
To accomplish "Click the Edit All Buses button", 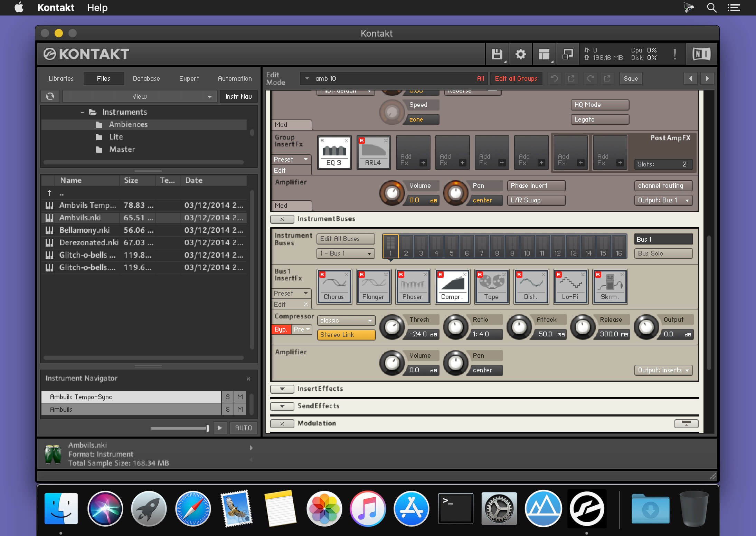I will pos(346,239).
